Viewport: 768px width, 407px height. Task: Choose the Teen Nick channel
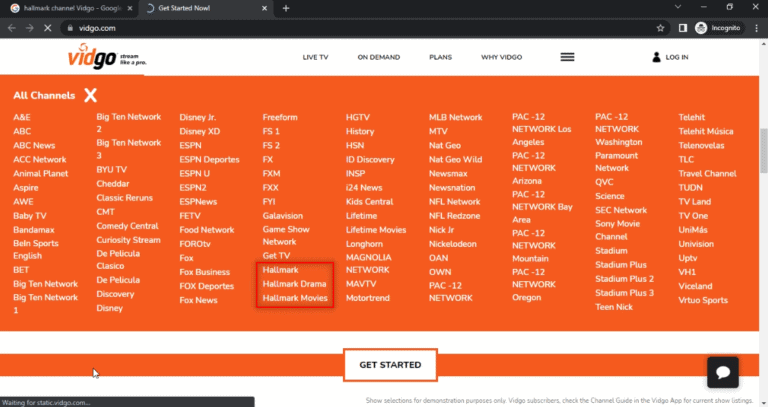(614, 307)
